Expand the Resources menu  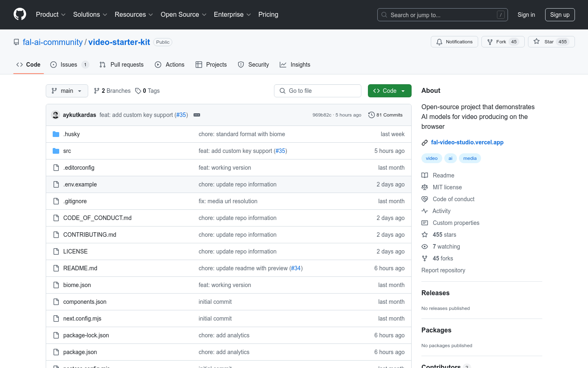(x=134, y=14)
